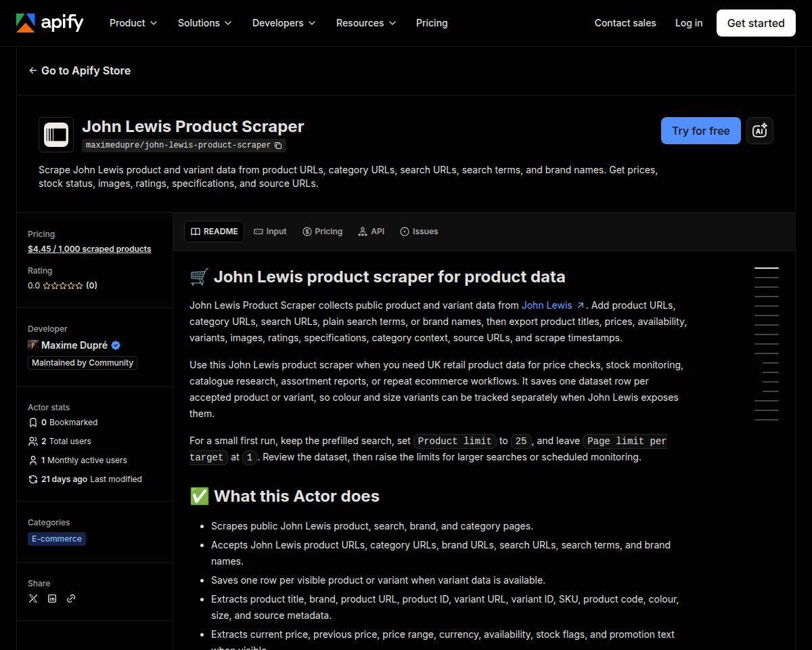Click Contact sales
This screenshot has height=650, width=812.
coord(625,23)
